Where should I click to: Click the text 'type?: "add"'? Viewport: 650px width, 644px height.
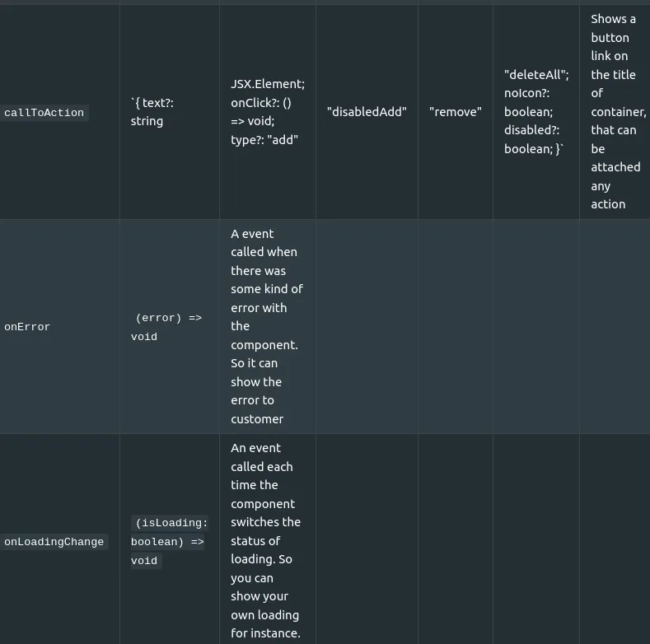point(264,140)
